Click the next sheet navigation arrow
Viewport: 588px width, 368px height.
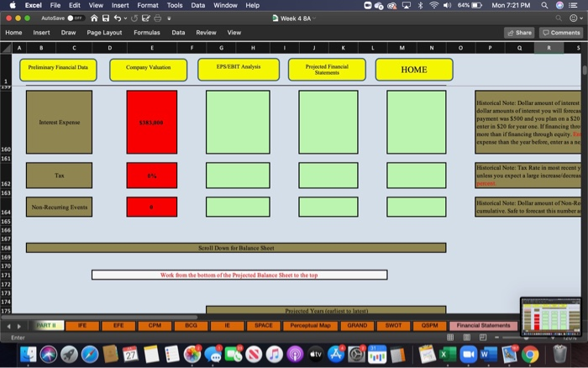[18, 326]
